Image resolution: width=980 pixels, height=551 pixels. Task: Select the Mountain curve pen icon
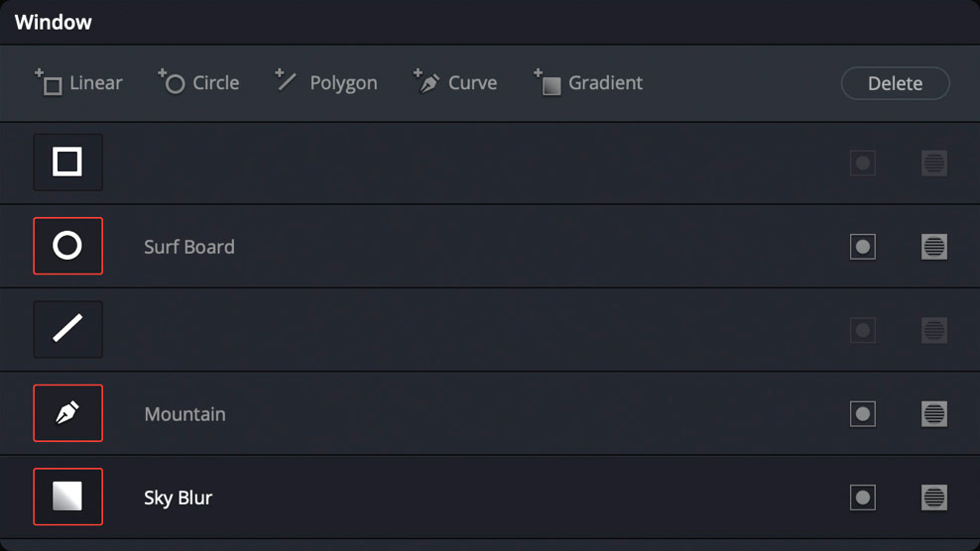click(x=67, y=413)
